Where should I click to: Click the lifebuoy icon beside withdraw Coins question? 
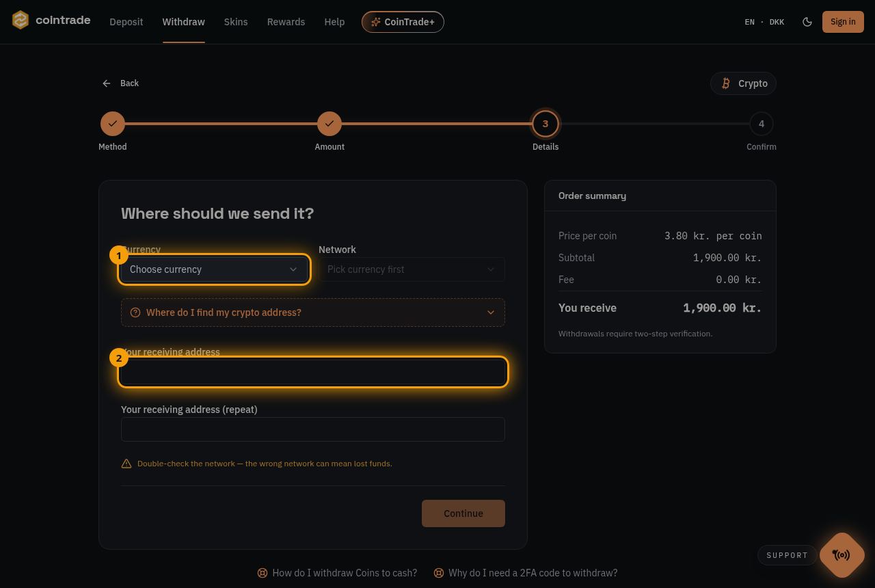262,573
